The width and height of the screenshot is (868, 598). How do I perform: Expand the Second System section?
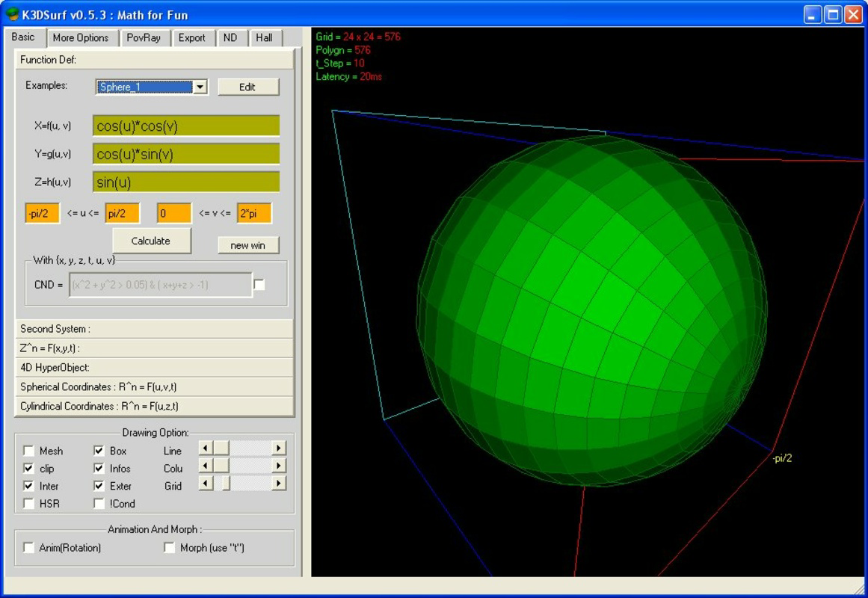[155, 328]
